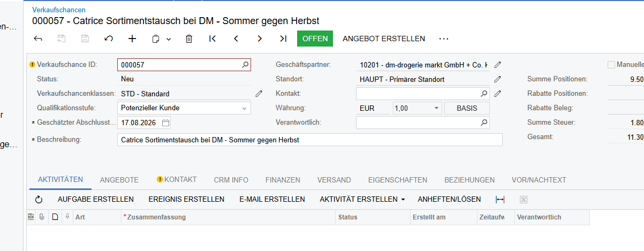This screenshot has width=644, height=251.
Task: Switch to the CRM INFO tab
Action: tap(231, 180)
